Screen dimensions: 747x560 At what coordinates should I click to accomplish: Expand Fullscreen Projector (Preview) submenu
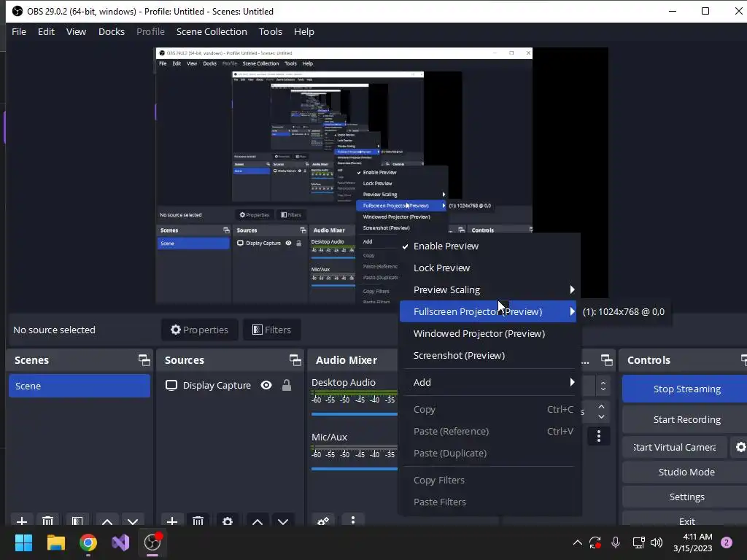pos(488,311)
